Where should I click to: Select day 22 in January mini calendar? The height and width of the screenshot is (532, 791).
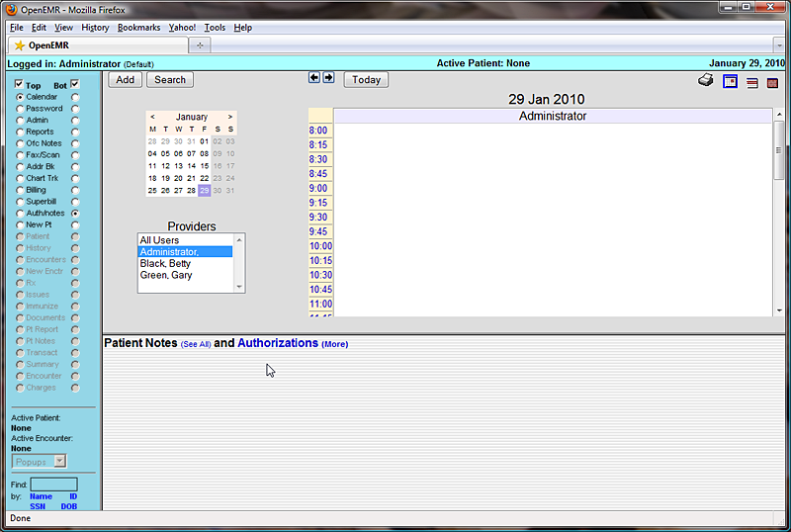pyautogui.click(x=205, y=178)
